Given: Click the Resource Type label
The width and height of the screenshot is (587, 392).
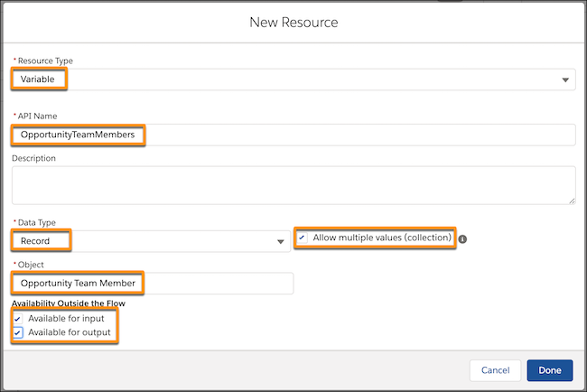Looking at the screenshot, I should click(45, 61).
